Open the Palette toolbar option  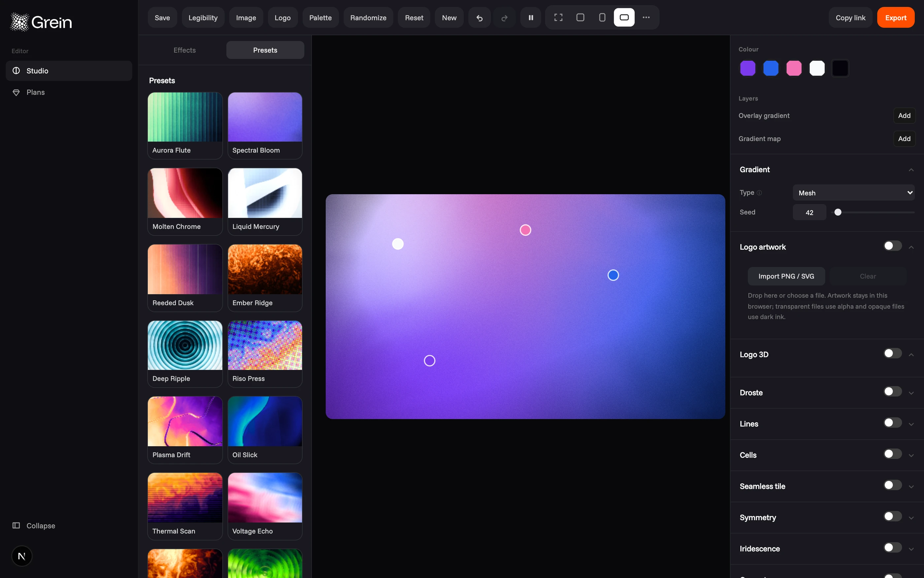pos(320,18)
